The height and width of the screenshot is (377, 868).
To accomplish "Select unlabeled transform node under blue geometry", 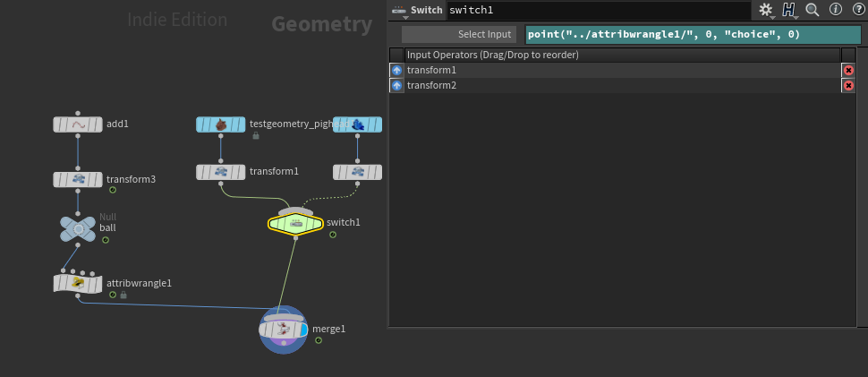I will tap(357, 172).
